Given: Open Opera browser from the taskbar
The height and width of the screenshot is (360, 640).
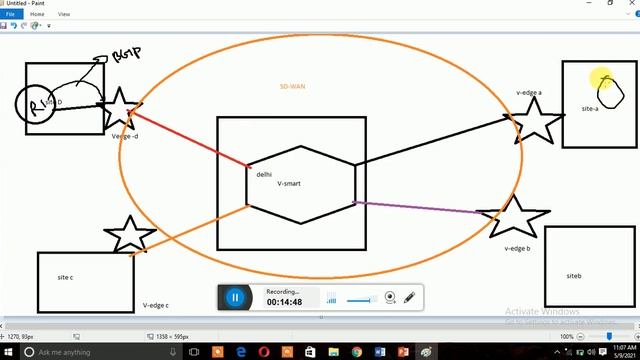Looking at the screenshot, I should pos(264,352).
